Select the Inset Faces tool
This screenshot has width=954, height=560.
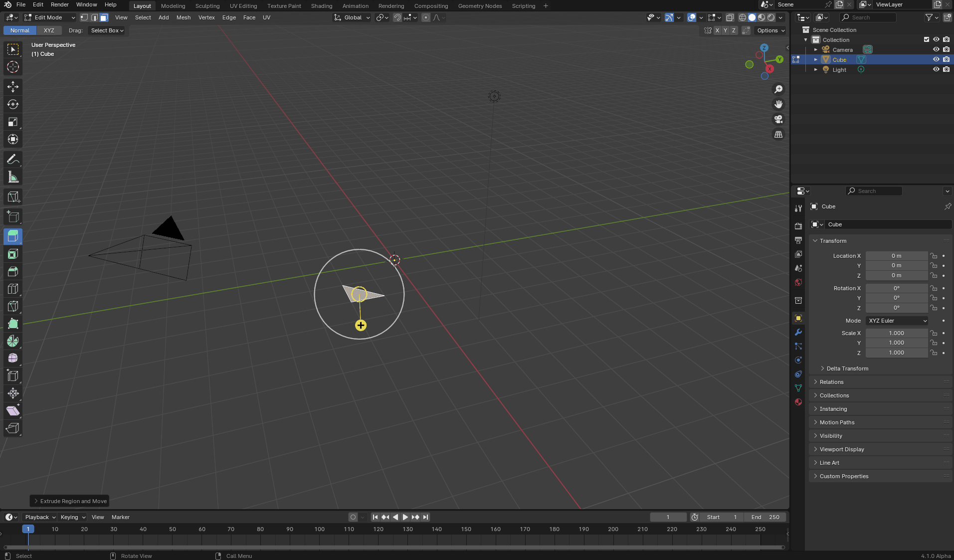pyautogui.click(x=13, y=254)
